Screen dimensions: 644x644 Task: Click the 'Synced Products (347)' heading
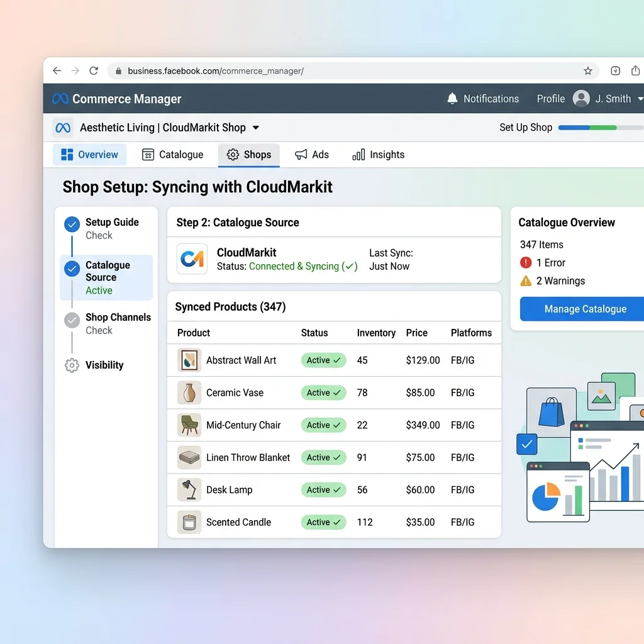230,307
